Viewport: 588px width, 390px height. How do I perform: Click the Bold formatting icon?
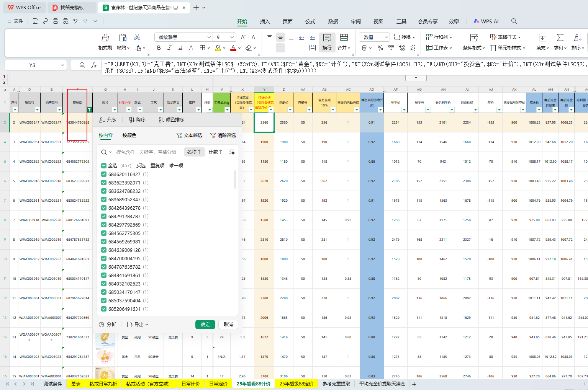[159, 48]
